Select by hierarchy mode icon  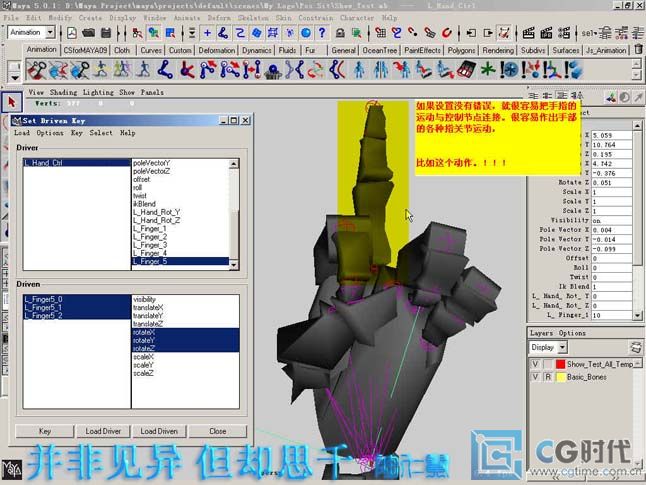(x=137, y=33)
